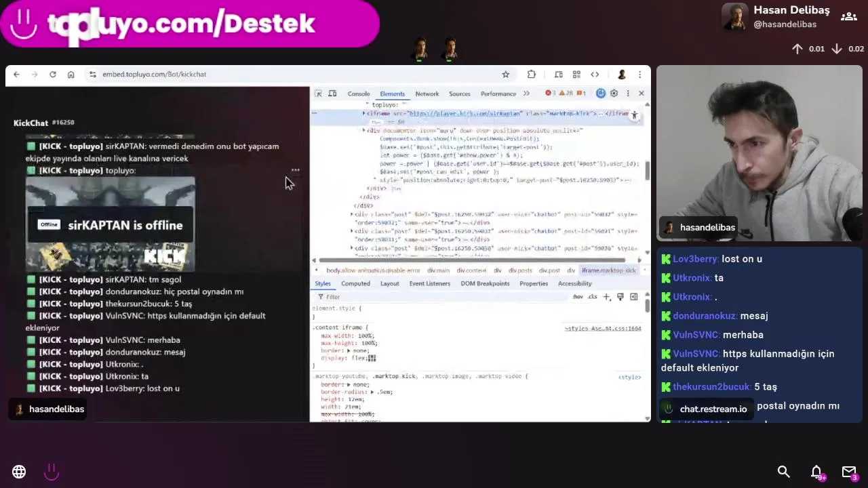Switch to the Console tab
The width and height of the screenshot is (868, 488).
(359, 94)
